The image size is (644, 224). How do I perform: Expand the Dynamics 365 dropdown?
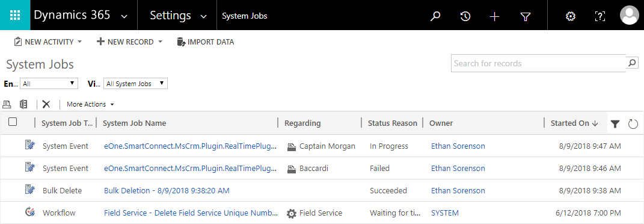(124, 16)
